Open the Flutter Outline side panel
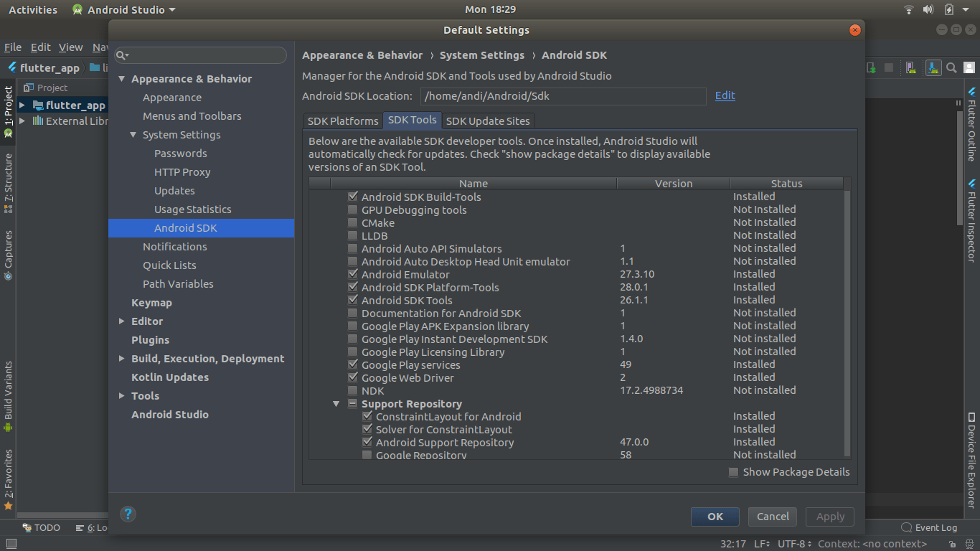 point(972,124)
